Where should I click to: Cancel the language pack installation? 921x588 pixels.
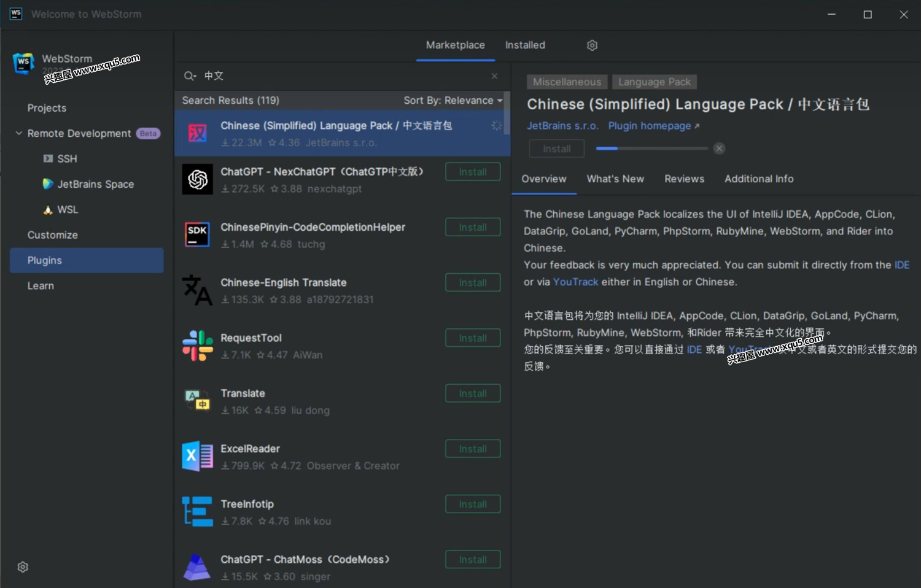[719, 149]
